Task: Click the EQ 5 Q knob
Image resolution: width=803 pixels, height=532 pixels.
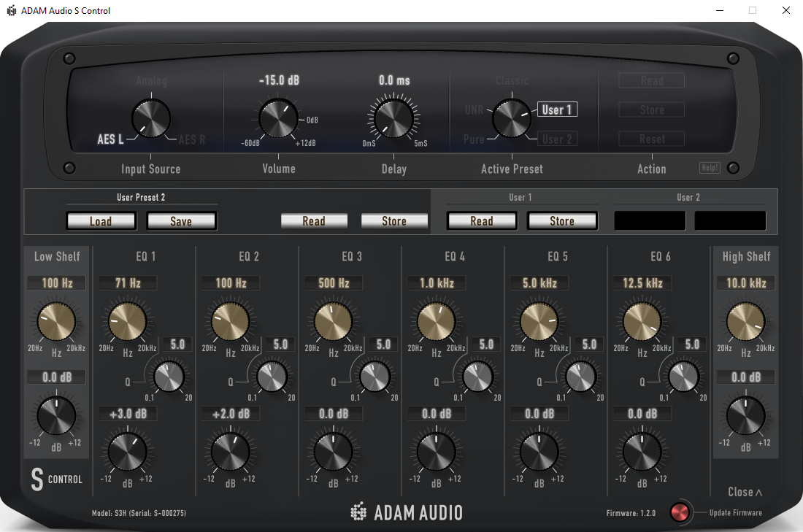Action: (581, 377)
